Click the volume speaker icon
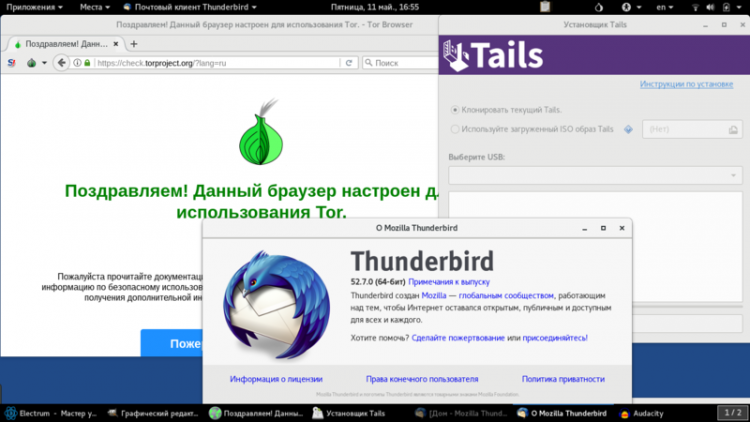750x422 pixels. coord(710,7)
